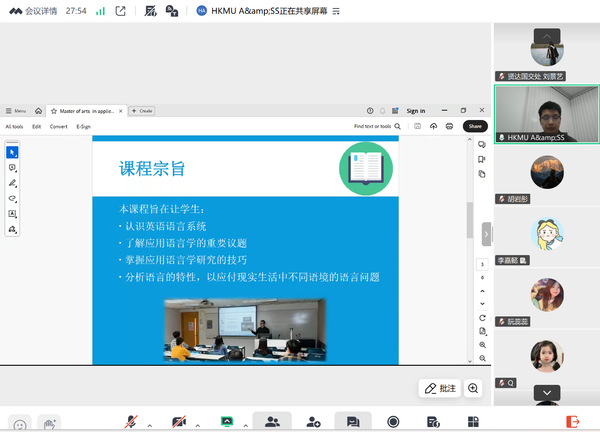Click the 批注 annotate button
This screenshot has height=432, width=600.
pyautogui.click(x=439, y=388)
